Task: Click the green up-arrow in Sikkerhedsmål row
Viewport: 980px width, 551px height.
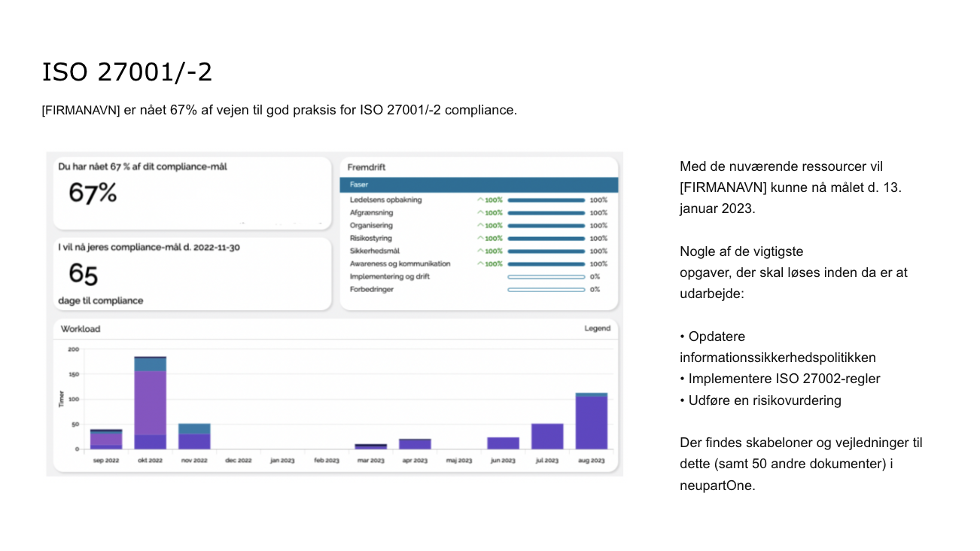Action: tap(480, 251)
